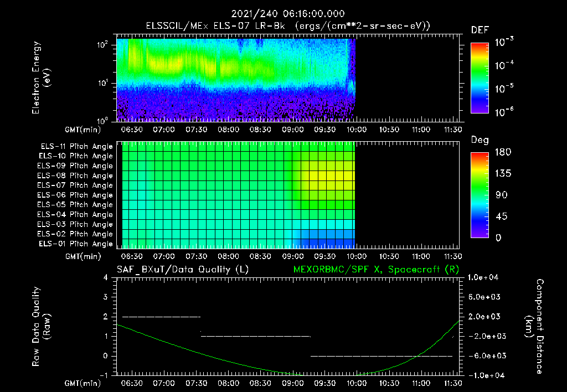
Task: Click the 4 tick on the data quality axis
Action: [x=106, y=278]
